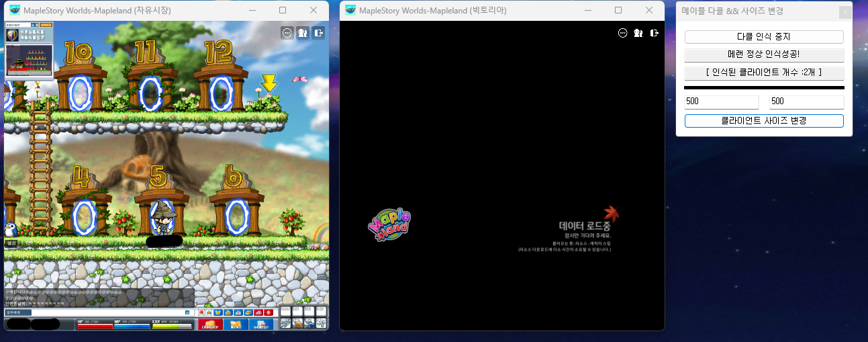The height and width of the screenshot is (342, 868).
Task: Select the 모두에게 chat target selector
Action: coord(18,312)
